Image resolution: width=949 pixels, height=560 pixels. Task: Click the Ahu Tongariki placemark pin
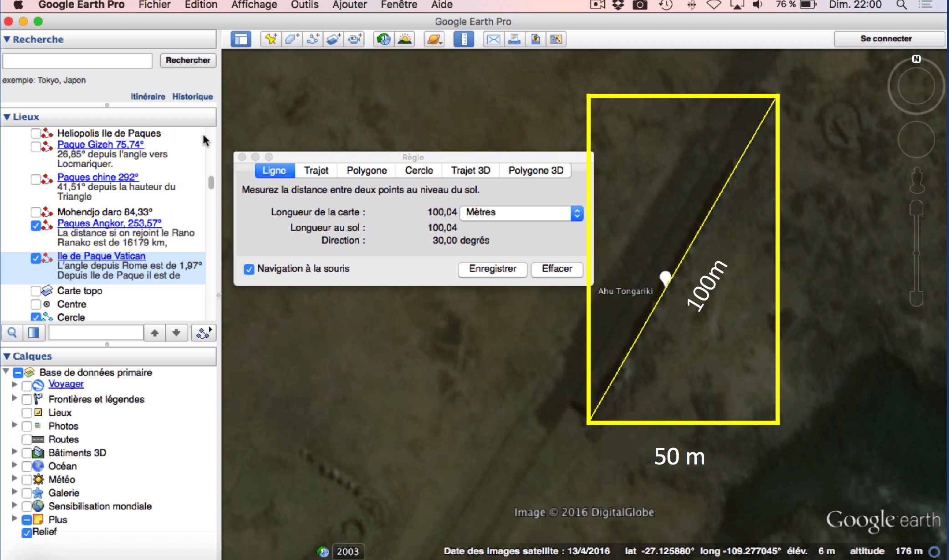click(665, 277)
